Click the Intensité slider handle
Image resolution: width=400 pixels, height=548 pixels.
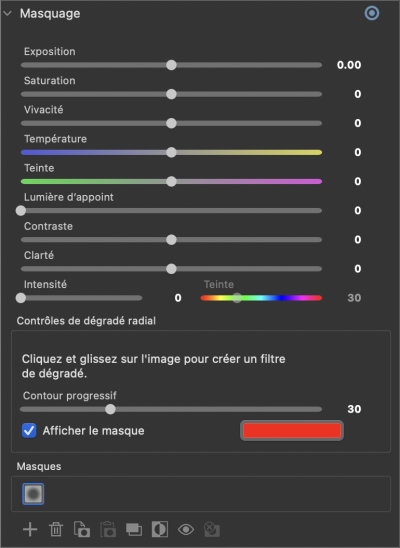(x=21, y=298)
